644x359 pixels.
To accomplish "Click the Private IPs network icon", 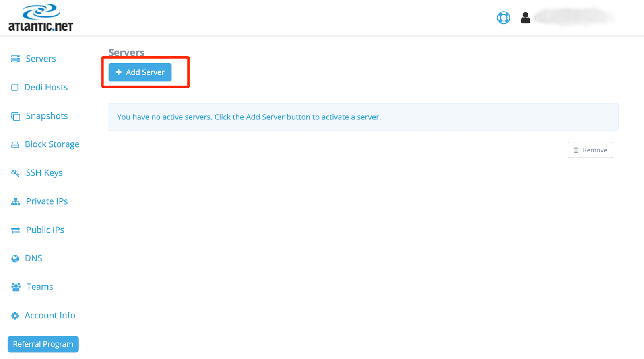I will tap(16, 202).
